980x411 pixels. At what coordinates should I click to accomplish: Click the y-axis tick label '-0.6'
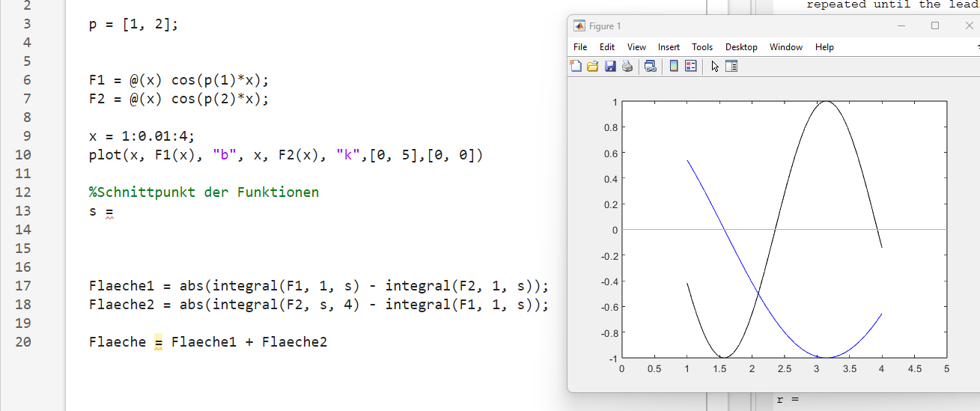(x=609, y=307)
